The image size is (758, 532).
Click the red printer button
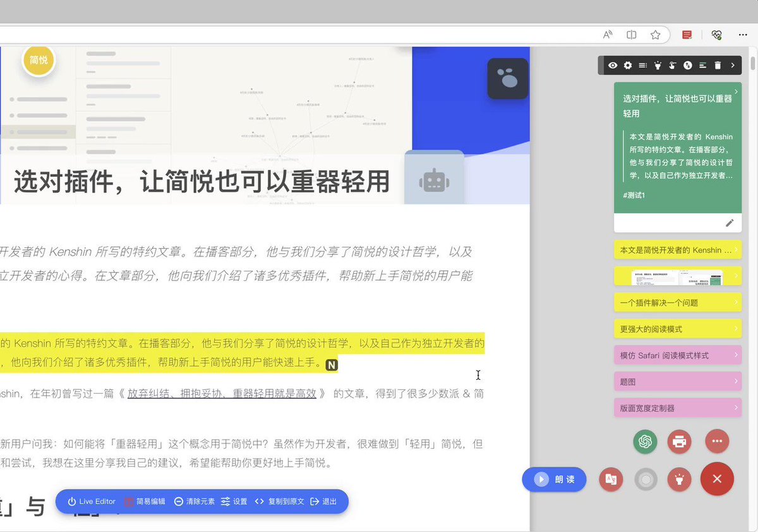[x=680, y=441]
